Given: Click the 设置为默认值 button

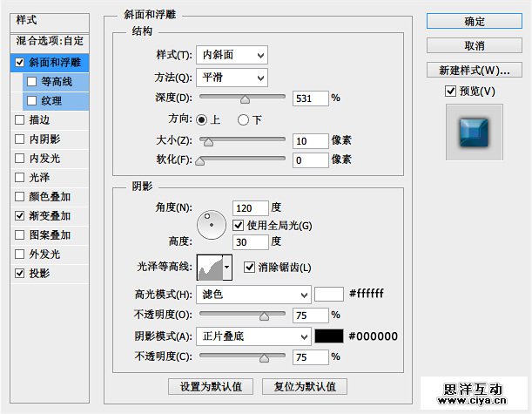Looking at the screenshot, I should pyautogui.click(x=212, y=386).
